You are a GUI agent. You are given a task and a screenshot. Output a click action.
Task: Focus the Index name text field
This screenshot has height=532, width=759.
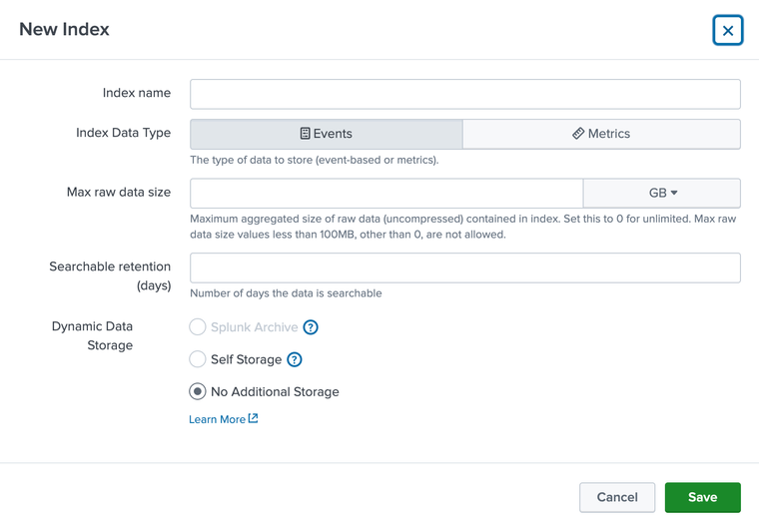pyautogui.click(x=464, y=94)
